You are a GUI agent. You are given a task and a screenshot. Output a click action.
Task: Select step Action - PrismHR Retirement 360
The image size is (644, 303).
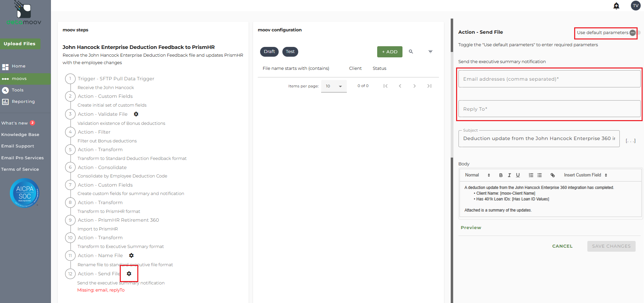[x=118, y=220]
